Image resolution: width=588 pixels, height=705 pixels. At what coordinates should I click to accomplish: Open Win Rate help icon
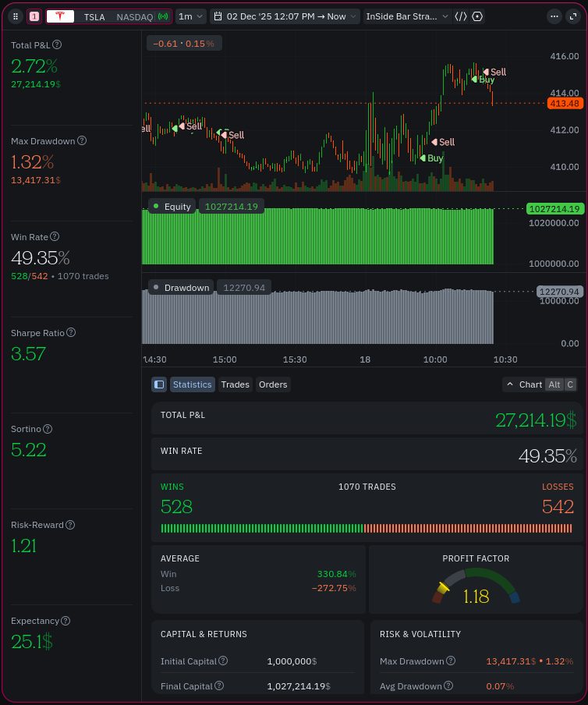tap(55, 236)
